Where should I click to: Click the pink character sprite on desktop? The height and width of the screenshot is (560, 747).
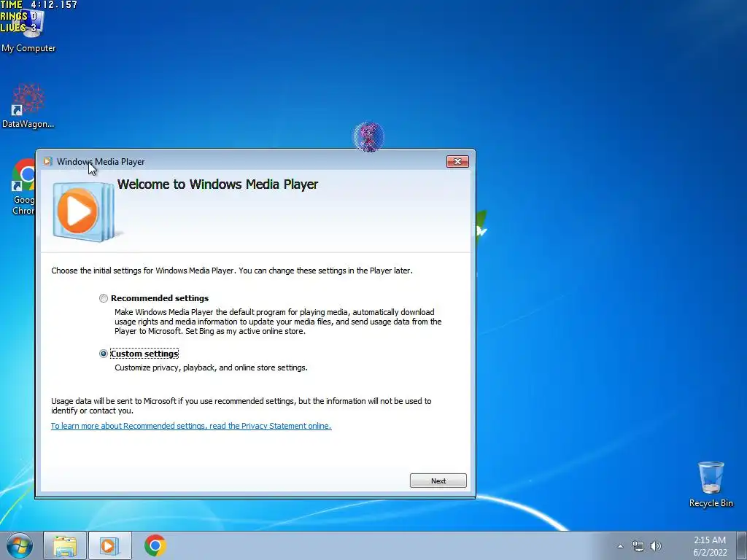coord(368,136)
